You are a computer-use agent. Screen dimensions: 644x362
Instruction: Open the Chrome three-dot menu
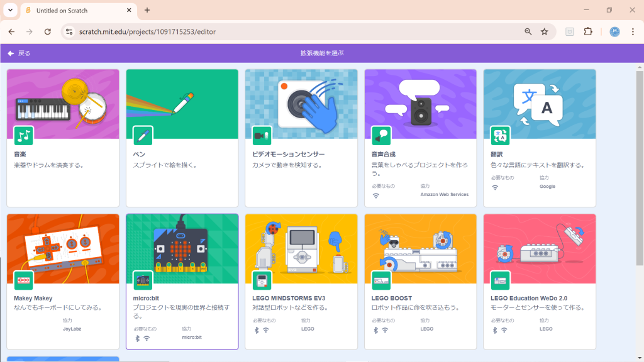tap(633, 31)
